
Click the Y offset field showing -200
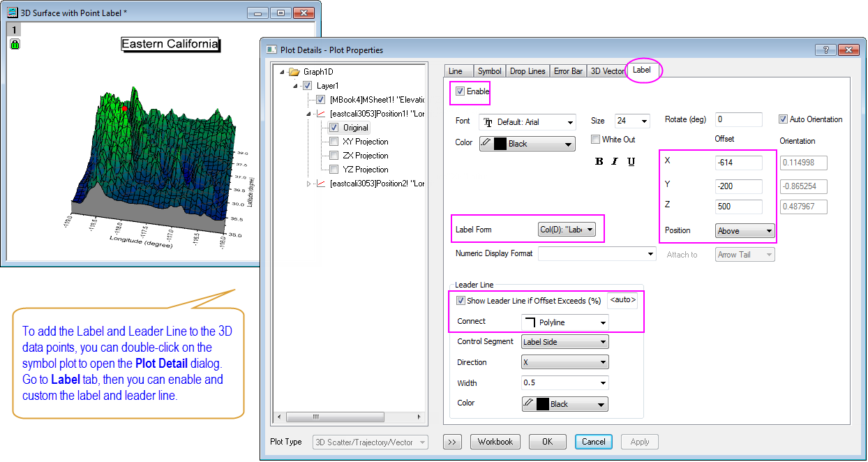pos(739,187)
